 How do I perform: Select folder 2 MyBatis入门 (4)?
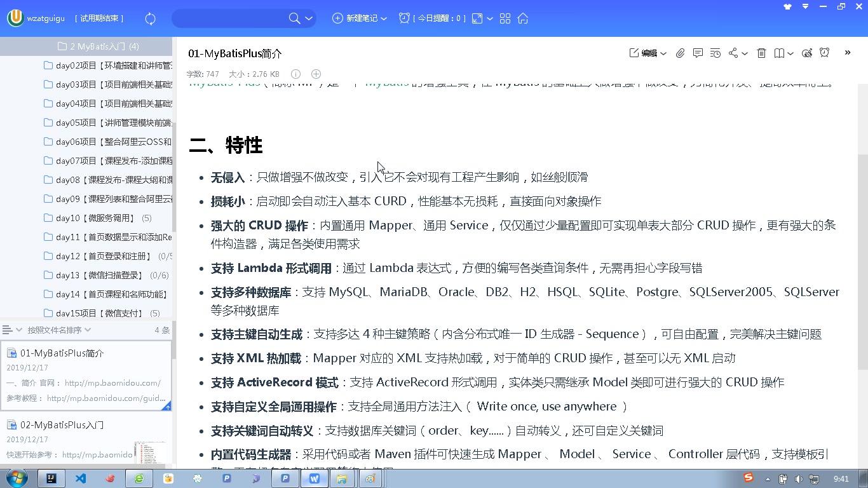coord(86,46)
